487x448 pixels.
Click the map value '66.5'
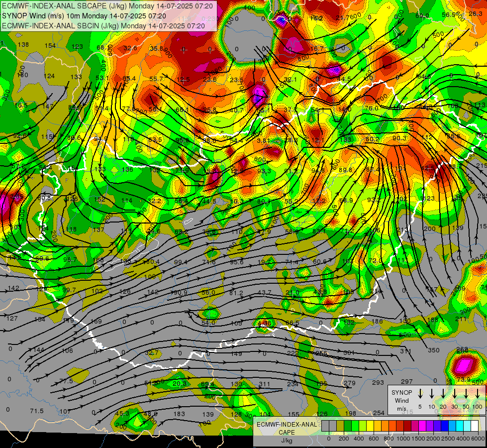point(292,323)
